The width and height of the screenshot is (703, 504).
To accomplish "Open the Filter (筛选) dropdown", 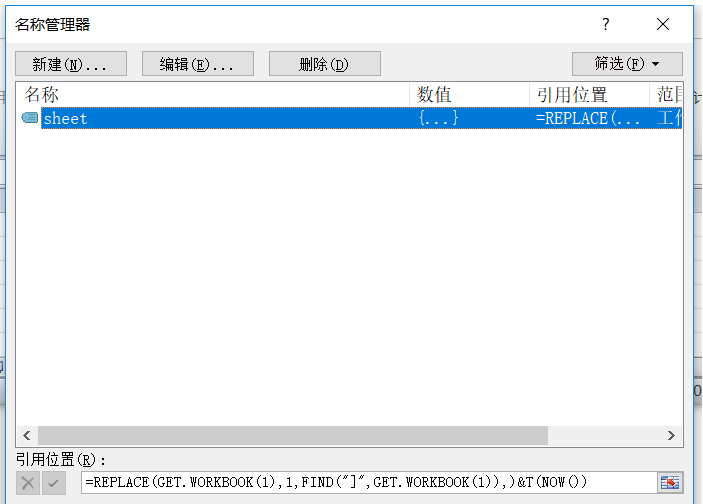I will tap(627, 64).
